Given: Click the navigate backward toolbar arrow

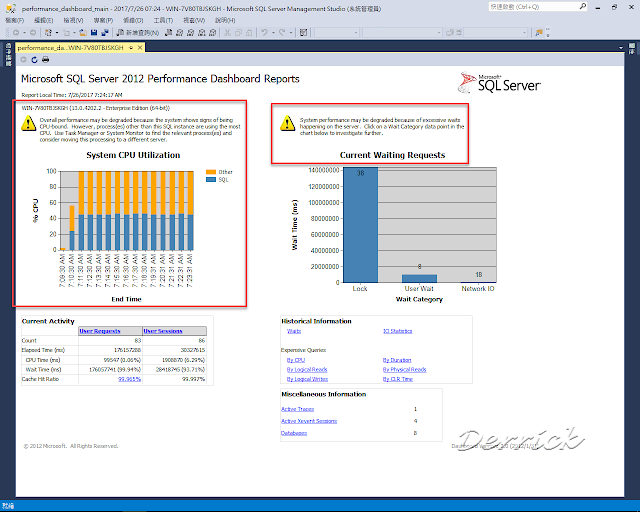Looking at the screenshot, I should [x=16, y=33].
